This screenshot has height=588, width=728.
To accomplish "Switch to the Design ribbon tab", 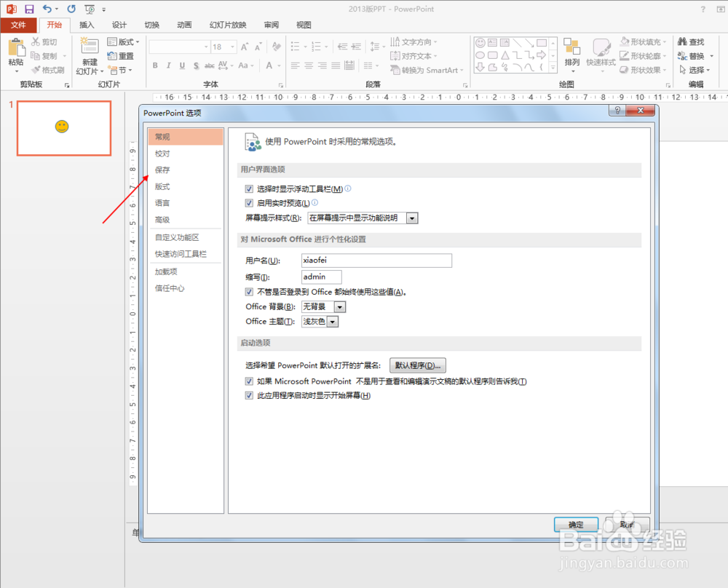I will (119, 25).
